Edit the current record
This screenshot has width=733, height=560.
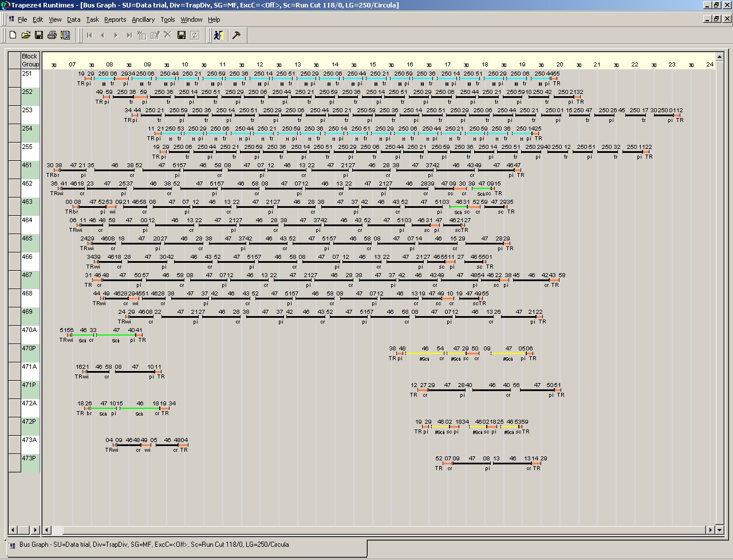point(154,35)
